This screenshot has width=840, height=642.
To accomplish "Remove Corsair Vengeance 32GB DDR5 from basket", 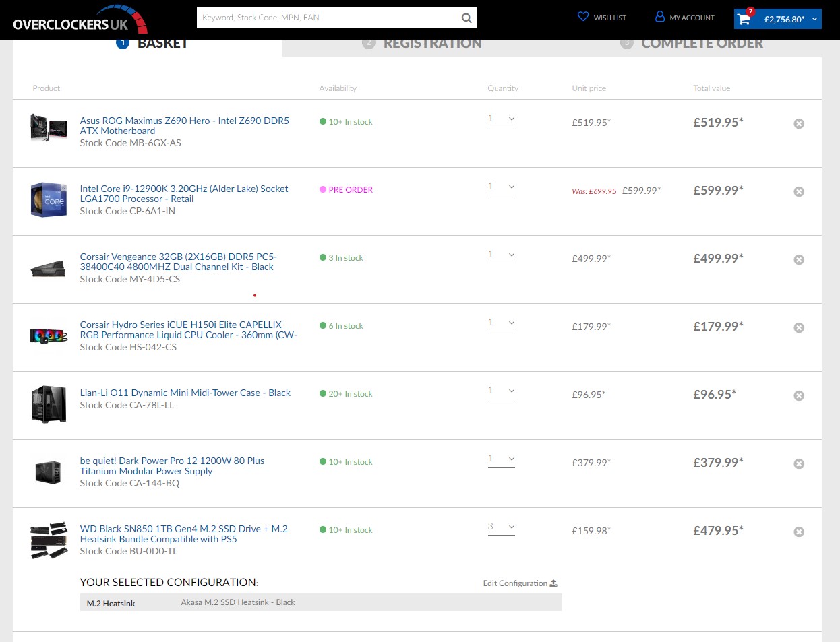I will pyautogui.click(x=799, y=259).
